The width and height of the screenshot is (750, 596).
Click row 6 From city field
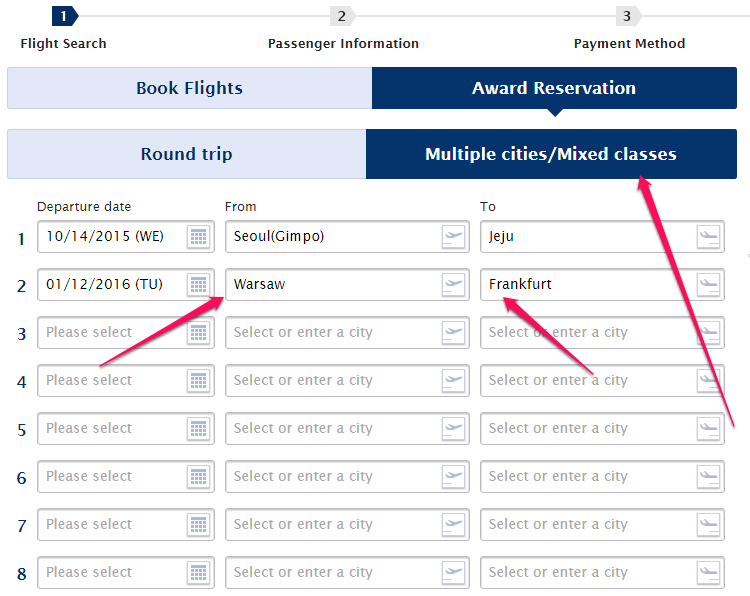347,477
